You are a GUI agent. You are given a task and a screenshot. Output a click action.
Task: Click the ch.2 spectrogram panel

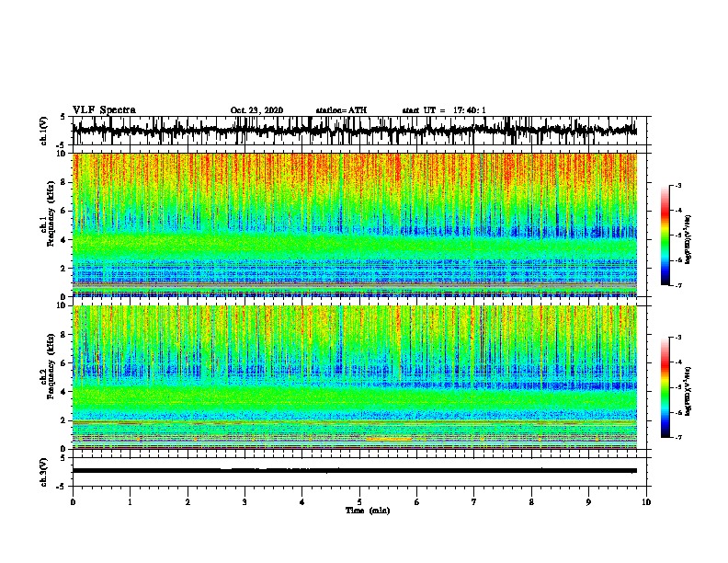(x=355, y=377)
